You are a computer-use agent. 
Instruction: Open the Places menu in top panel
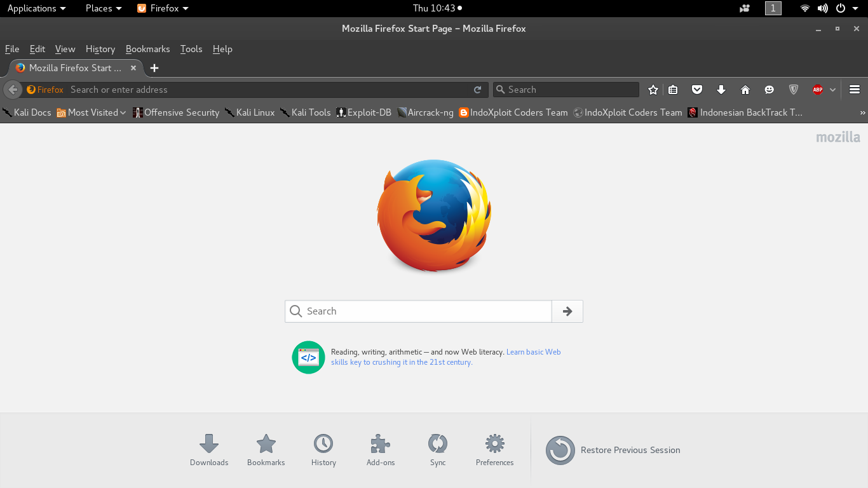104,8
